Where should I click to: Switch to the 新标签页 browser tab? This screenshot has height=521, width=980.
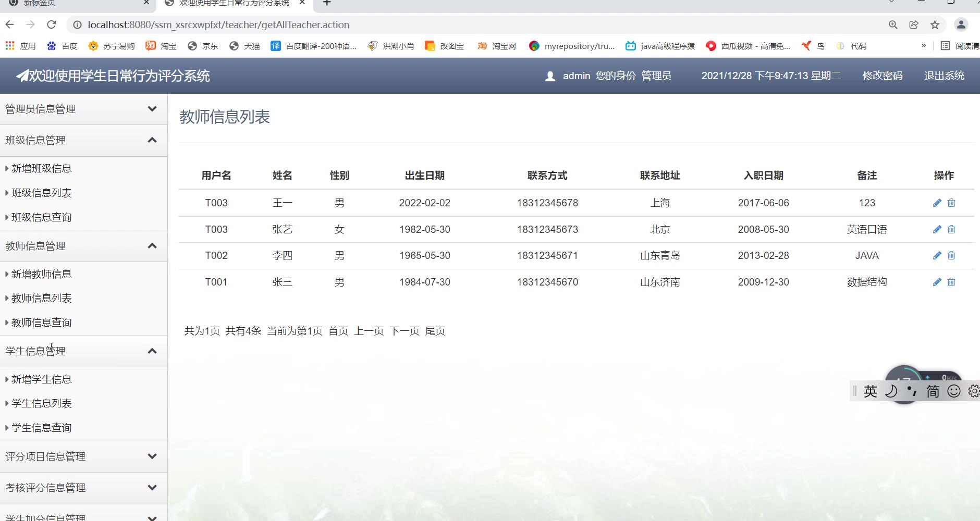click(77, 3)
